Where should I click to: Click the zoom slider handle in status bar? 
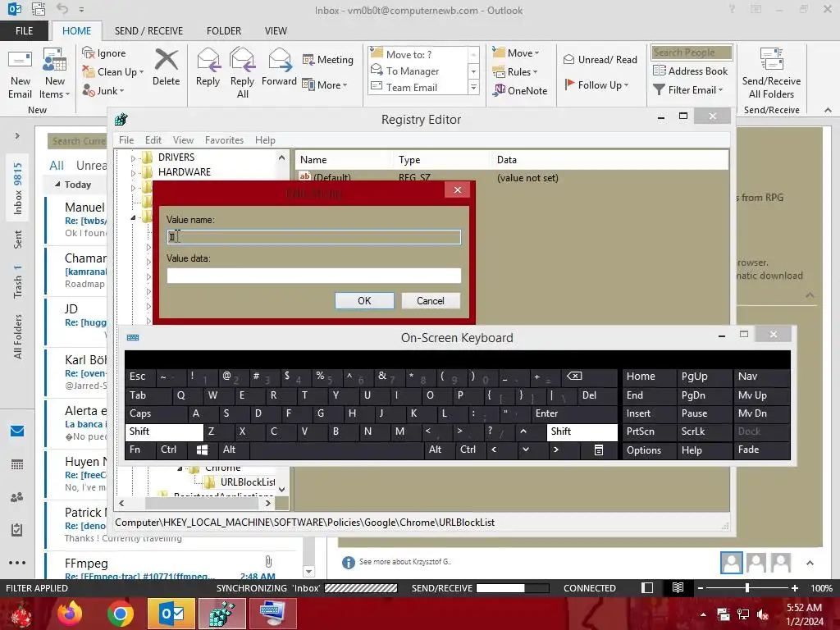pyautogui.click(x=747, y=587)
